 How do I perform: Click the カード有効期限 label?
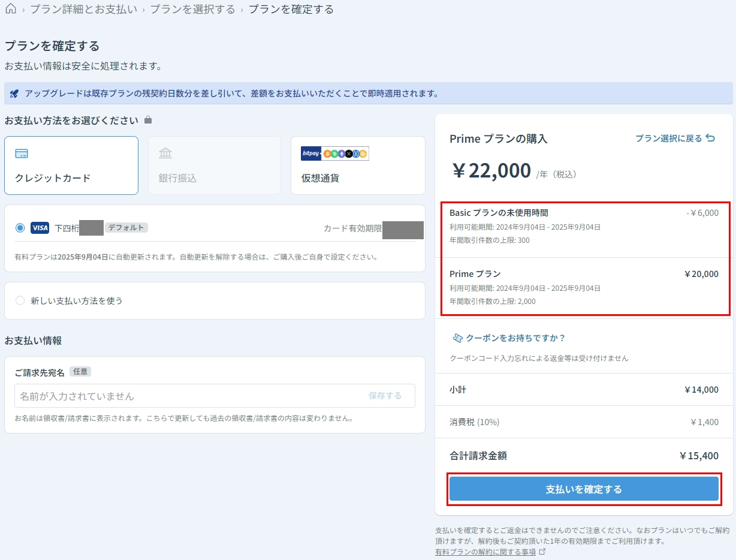[x=352, y=228]
